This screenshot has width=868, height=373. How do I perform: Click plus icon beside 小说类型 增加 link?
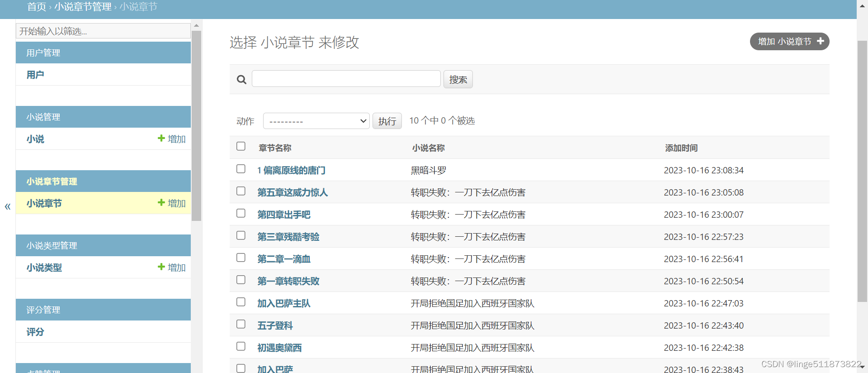161,267
